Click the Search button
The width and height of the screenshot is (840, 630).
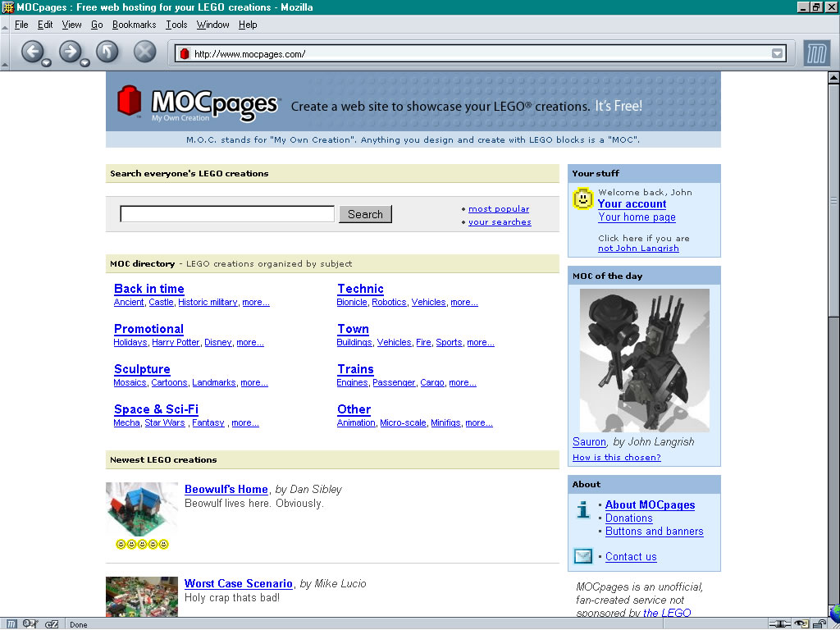tap(365, 214)
